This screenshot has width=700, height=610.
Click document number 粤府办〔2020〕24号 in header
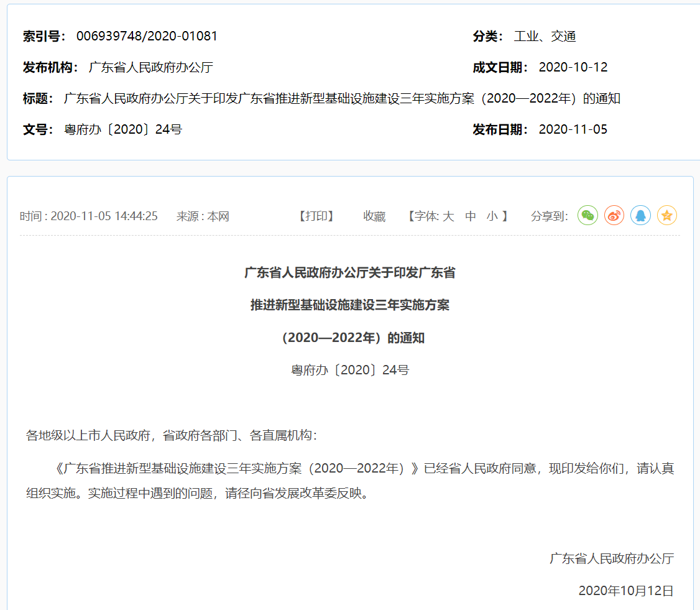coord(123,129)
